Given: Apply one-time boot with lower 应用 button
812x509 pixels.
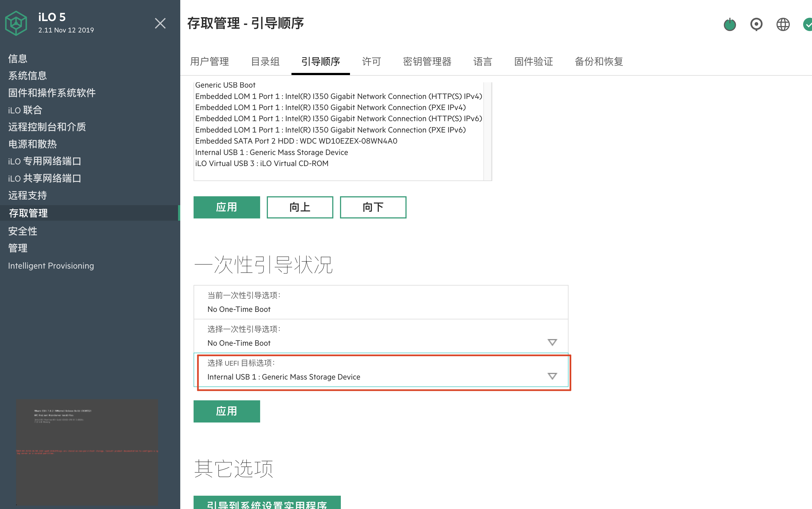Looking at the screenshot, I should [x=227, y=411].
